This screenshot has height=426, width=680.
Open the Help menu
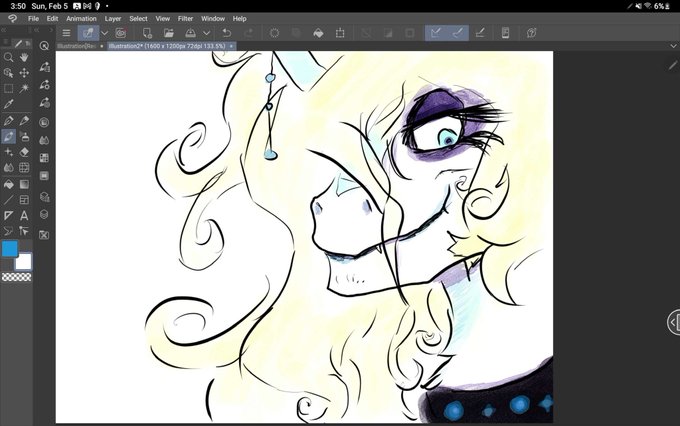tap(239, 19)
